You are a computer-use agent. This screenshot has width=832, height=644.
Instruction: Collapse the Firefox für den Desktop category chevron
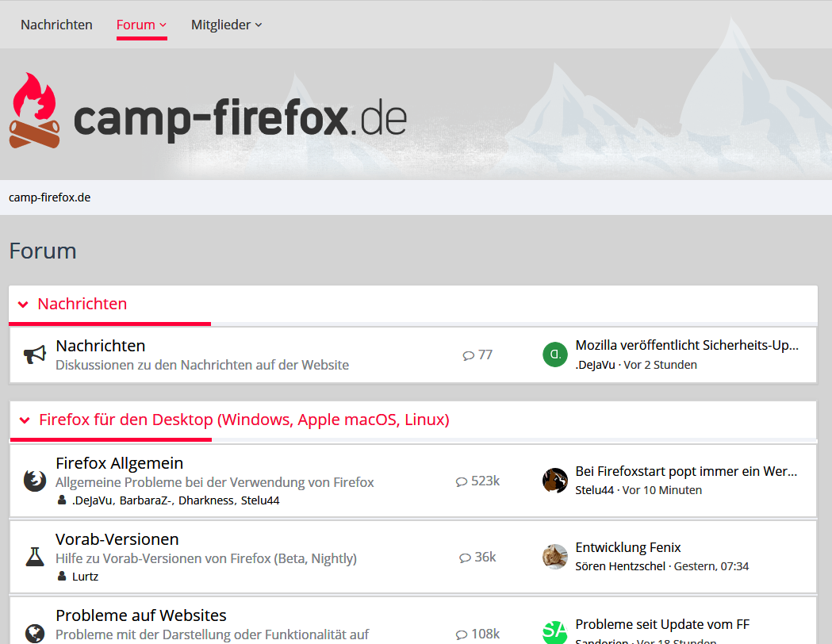click(x=25, y=420)
